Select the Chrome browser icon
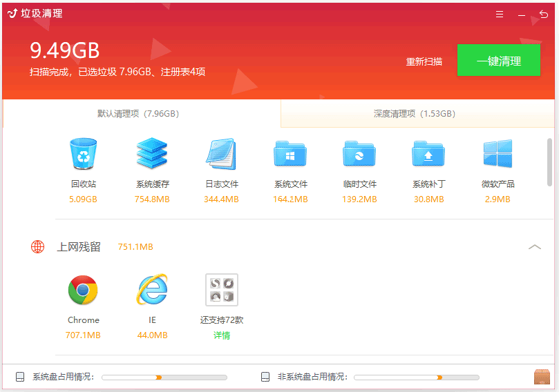559x392 pixels. point(83,290)
